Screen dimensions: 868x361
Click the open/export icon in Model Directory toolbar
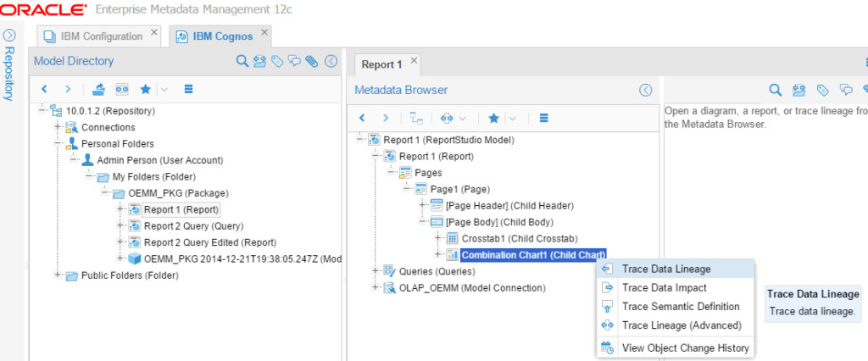click(x=98, y=89)
